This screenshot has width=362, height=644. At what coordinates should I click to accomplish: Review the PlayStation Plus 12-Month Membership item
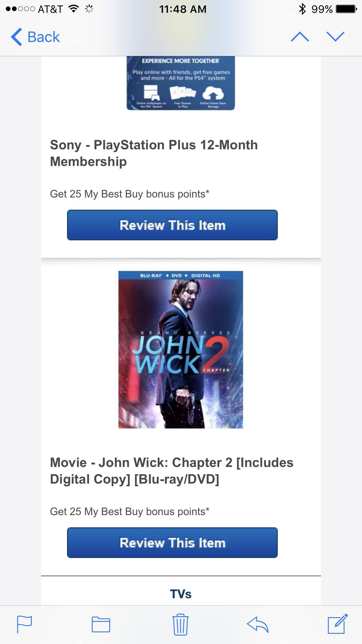click(x=172, y=225)
